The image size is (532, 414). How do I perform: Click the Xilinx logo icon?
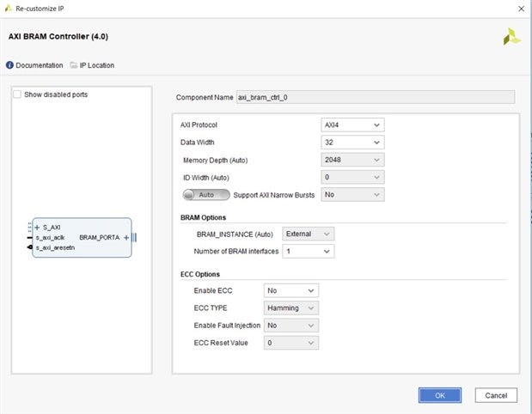coord(511,37)
